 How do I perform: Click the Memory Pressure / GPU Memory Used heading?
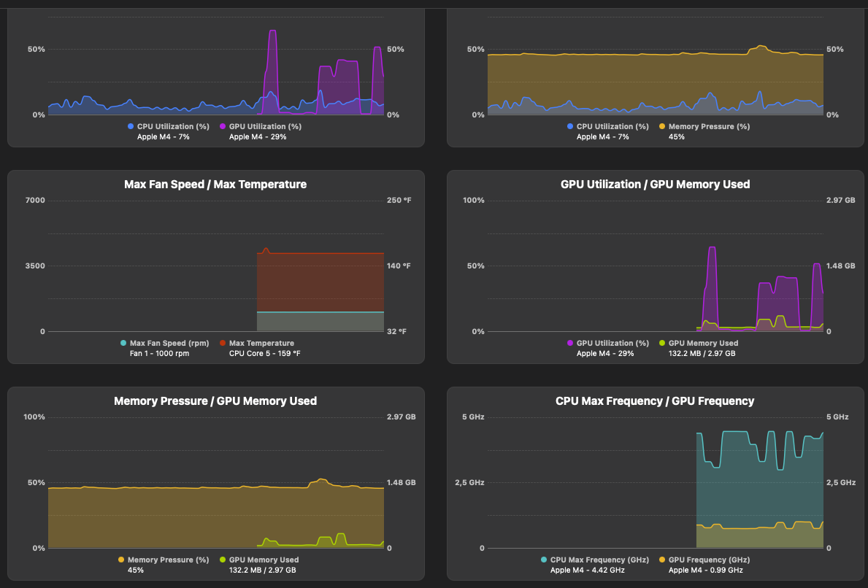tap(215, 401)
